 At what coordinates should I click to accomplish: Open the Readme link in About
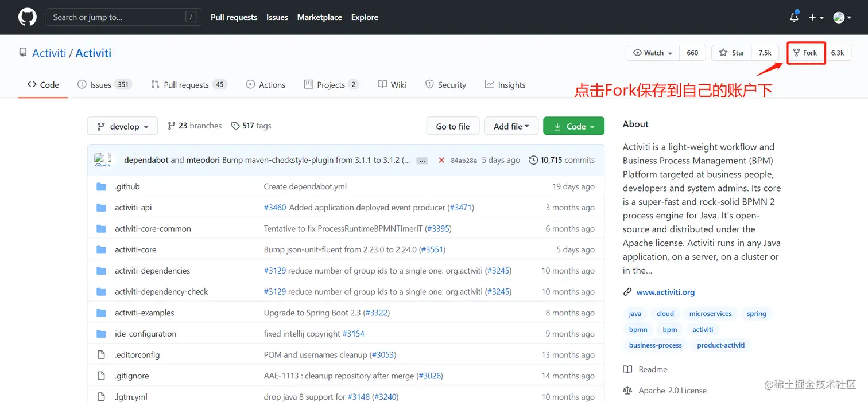[646, 369]
